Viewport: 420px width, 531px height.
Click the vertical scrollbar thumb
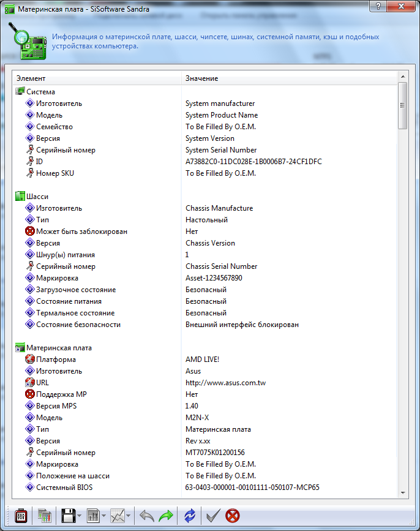point(402,105)
